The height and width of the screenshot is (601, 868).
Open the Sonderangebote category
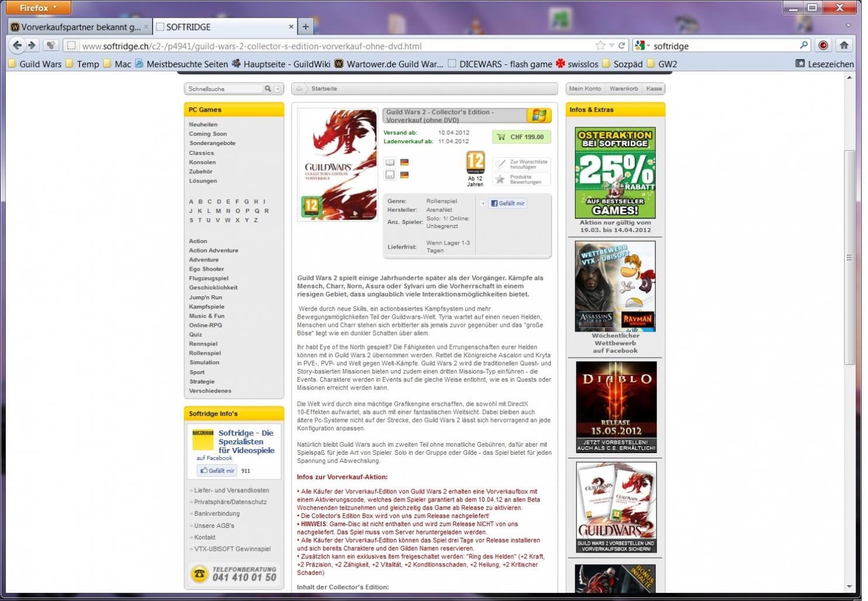[212, 143]
